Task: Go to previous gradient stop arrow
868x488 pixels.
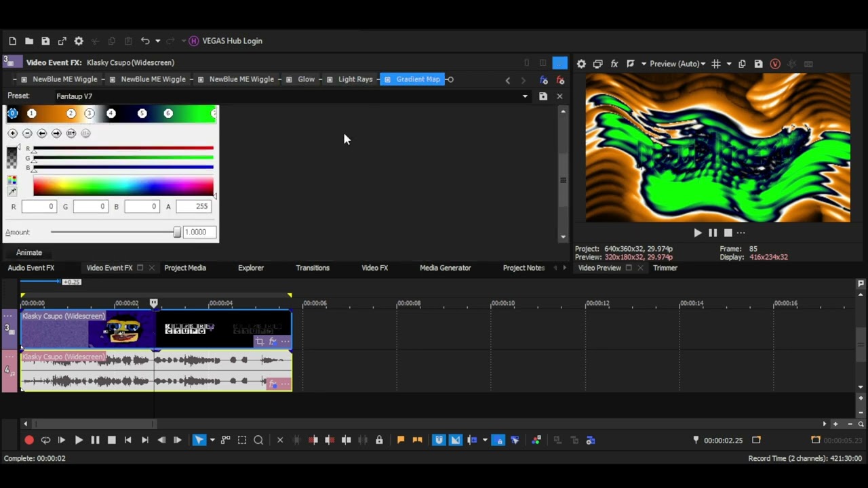Action: coord(42,134)
